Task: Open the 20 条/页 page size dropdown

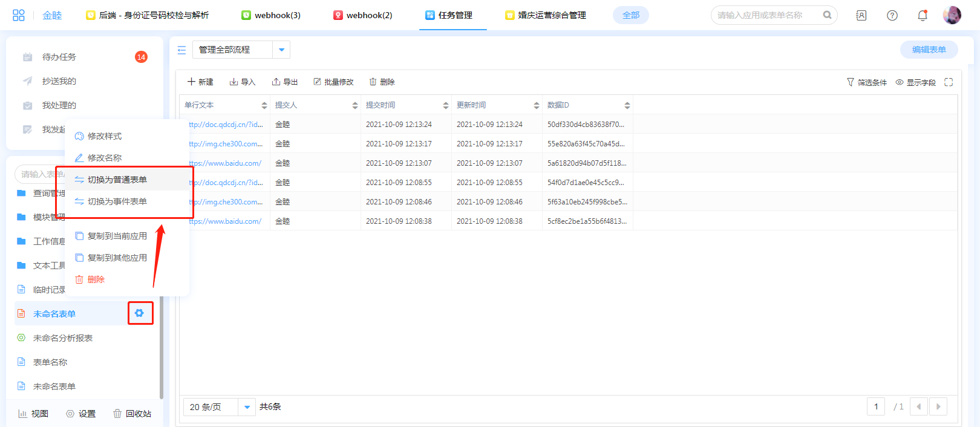Action: point(246,407)
